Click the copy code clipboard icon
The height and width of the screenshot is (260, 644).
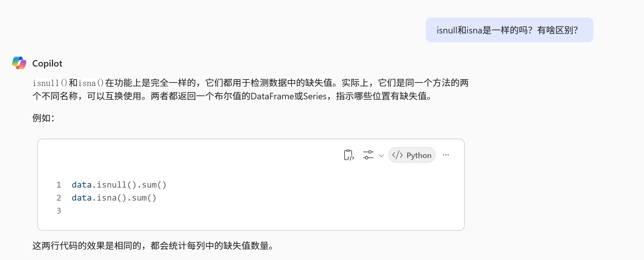(x=348, y=155)
